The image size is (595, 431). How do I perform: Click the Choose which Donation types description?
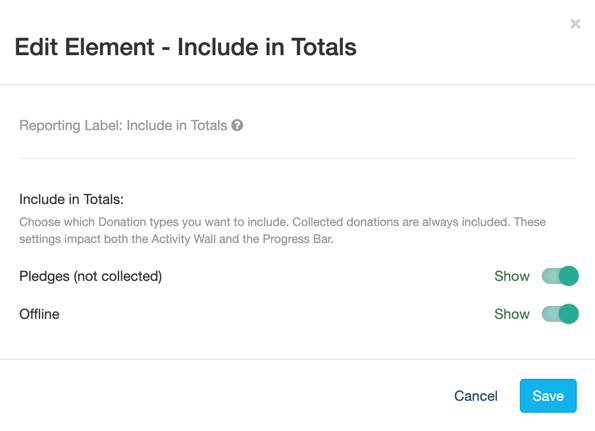tap(283, 230)
